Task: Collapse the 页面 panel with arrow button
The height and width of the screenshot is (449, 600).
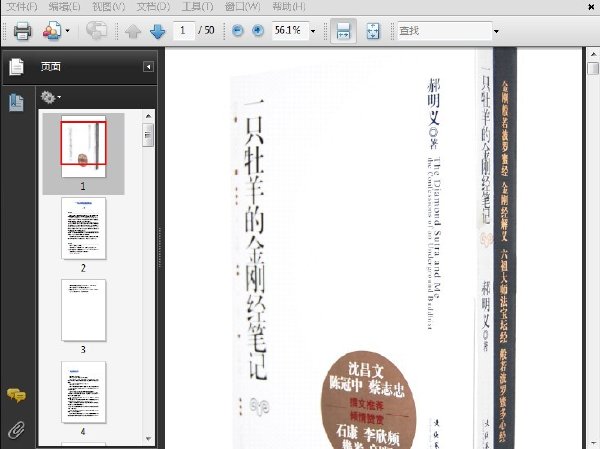Action: [x=148, y=67]
